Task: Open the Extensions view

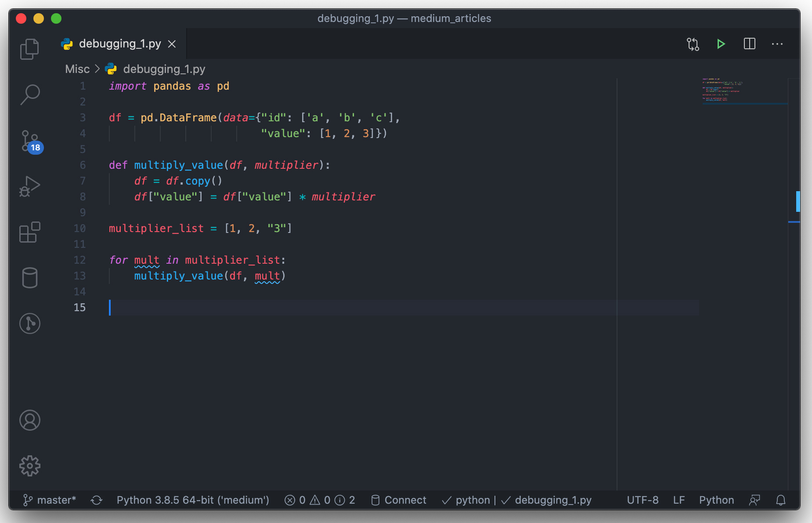Action: point(29,232)
